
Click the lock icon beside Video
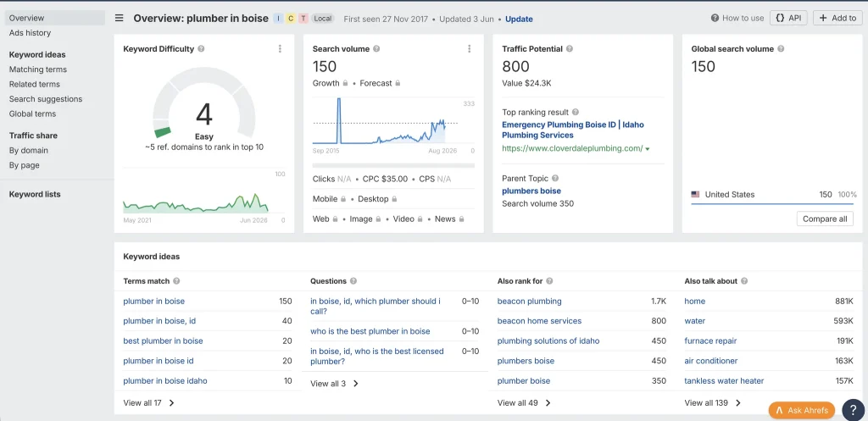click(420, 219)
